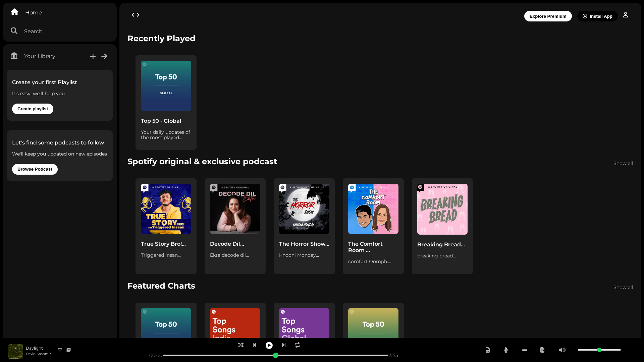Click the picture-in-picture icon beside the heart
This screenshot has width=644, height=362.
tap(68, 350)
